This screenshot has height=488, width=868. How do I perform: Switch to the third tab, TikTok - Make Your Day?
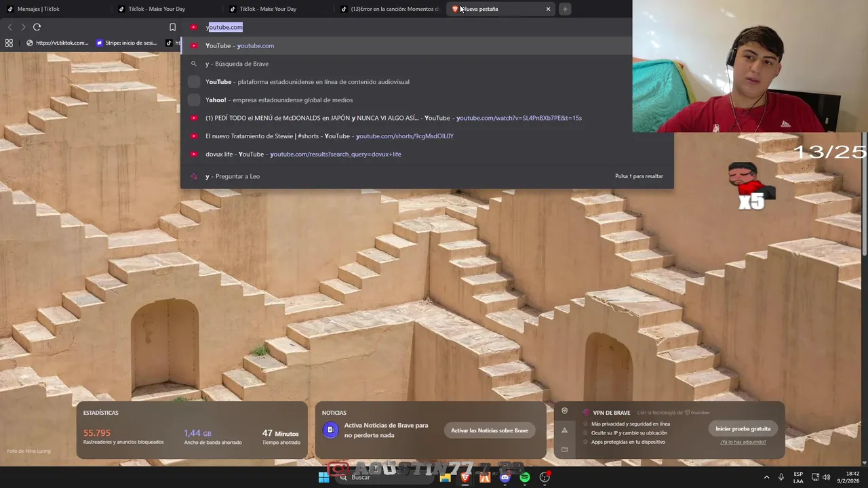click(277, 9)
